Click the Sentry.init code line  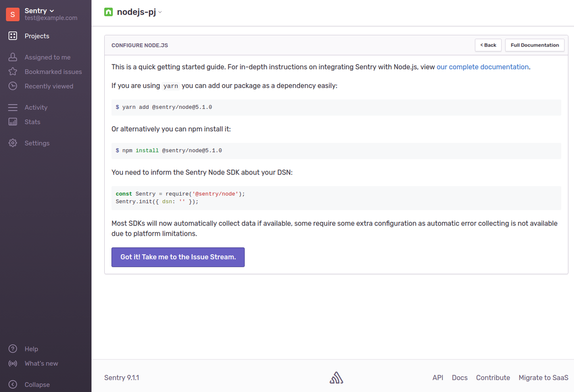coord(157,202)
